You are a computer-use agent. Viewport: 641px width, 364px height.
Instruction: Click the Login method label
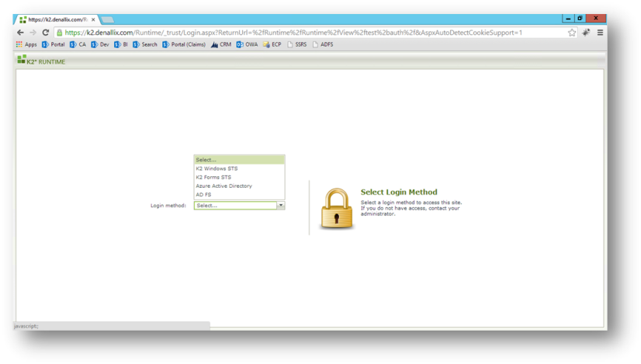tap(168, 206)
